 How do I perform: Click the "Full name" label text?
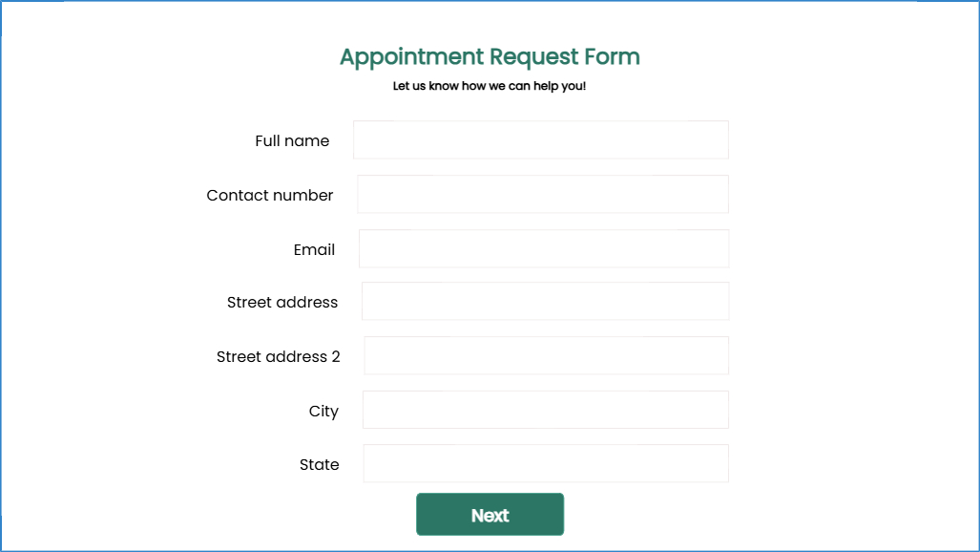pos(292,140)
